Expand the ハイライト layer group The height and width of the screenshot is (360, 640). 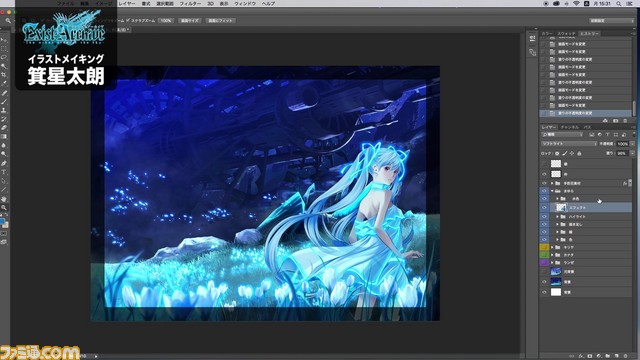(x=558, y=217)
